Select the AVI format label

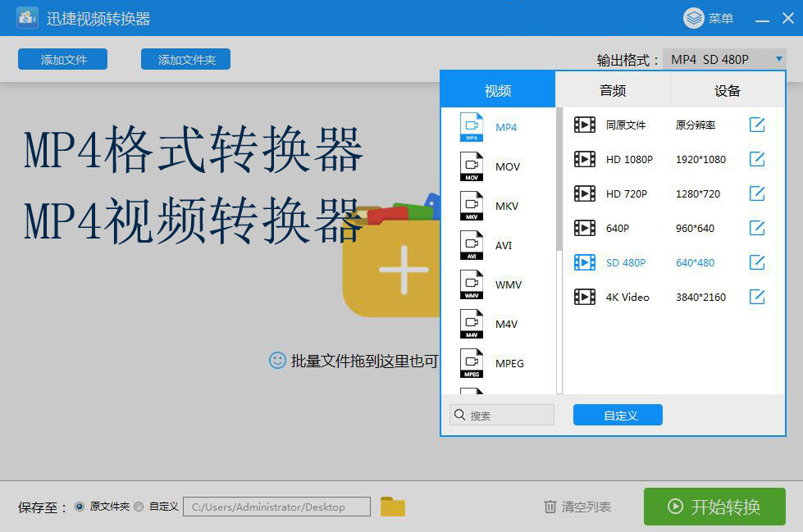point(504,245)
